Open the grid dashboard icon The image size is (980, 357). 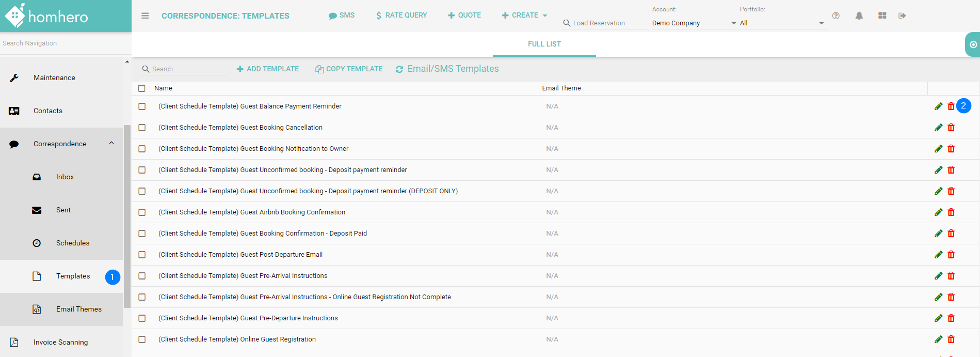[882, 15]
